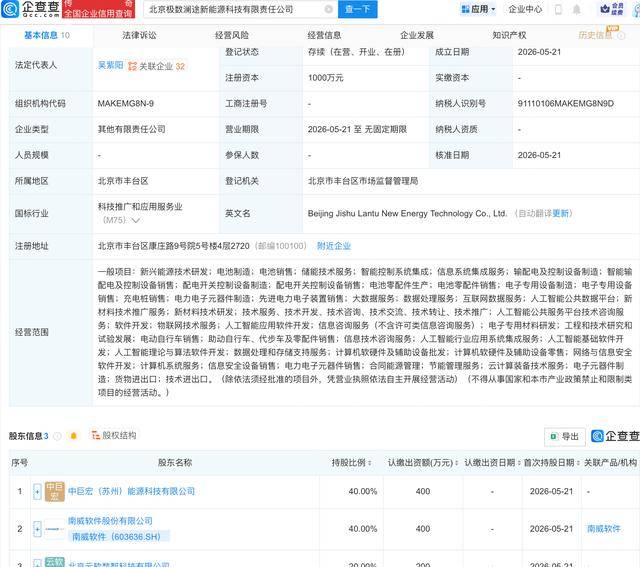
Task: Switch to 法律诉讼 tab
Action: coord(139,36)
